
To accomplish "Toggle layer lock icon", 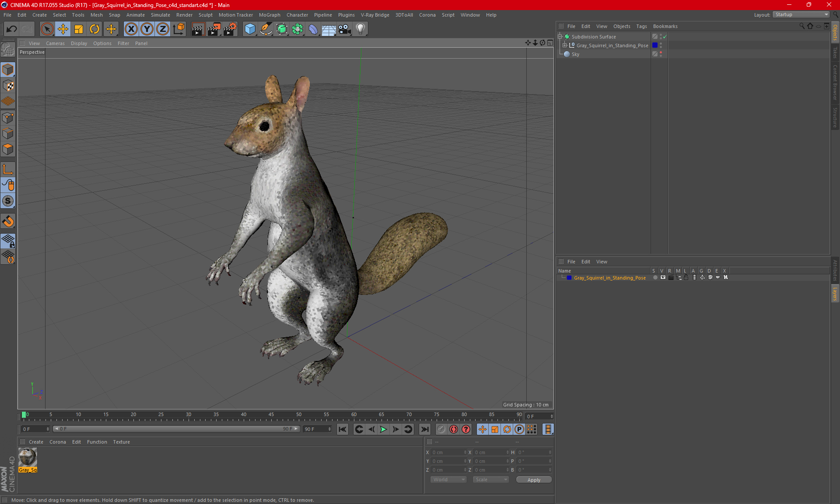I will click(x=686, y=277).
